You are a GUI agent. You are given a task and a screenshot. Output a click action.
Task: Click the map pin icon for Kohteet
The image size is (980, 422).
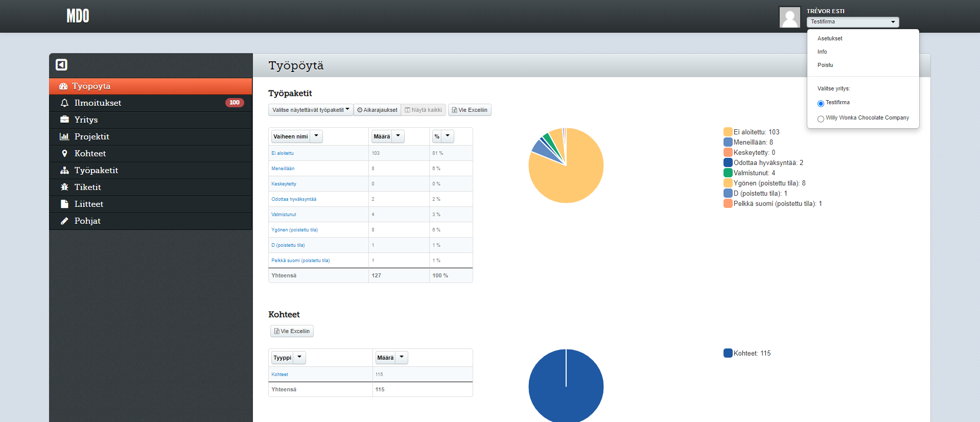pos(64,153)
